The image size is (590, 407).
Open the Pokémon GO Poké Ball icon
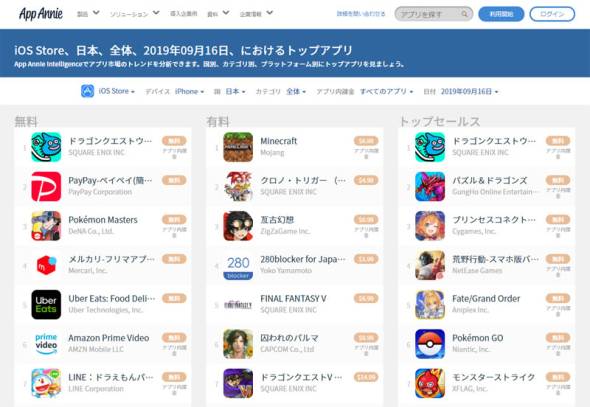point(430,344)
